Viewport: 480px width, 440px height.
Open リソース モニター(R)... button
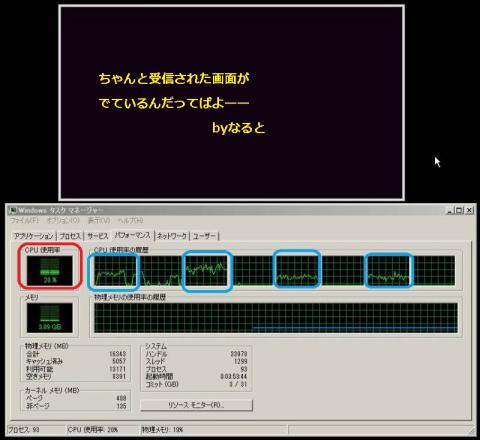(196, 405)
